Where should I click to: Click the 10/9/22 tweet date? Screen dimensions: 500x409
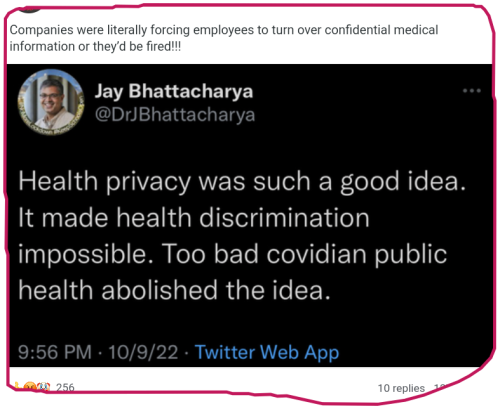point(143,352)
